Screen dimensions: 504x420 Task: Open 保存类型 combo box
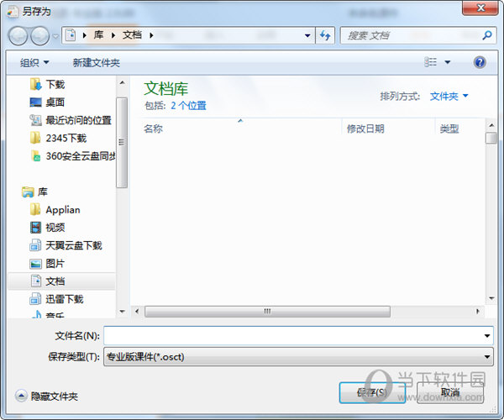click(298, 357)
